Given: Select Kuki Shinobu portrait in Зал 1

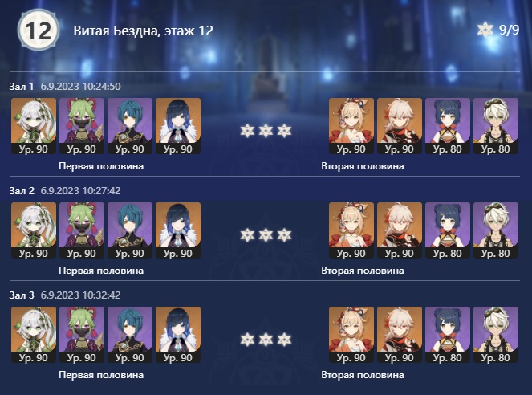Looking at the screenshot, I should click(82, 126).
